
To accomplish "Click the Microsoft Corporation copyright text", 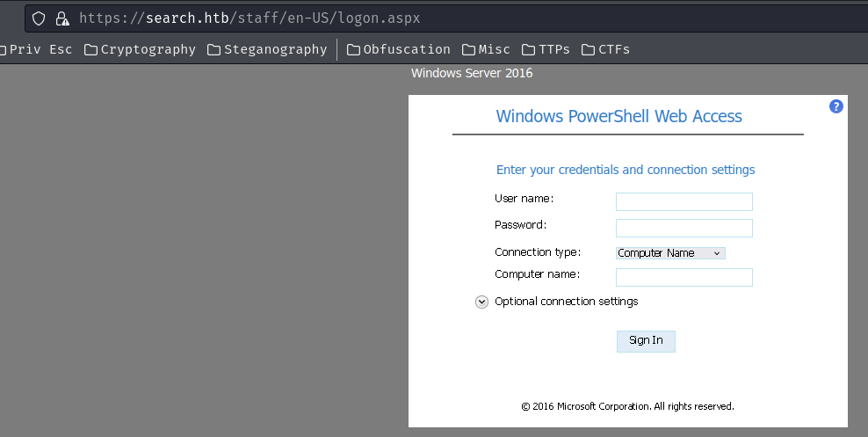I will pos(628,406).
